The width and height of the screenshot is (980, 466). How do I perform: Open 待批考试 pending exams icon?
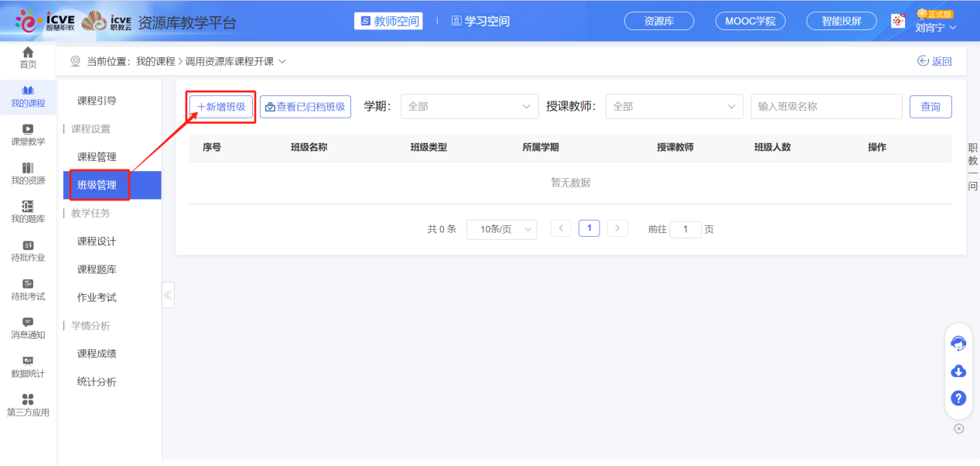click(x=28, y=289)
